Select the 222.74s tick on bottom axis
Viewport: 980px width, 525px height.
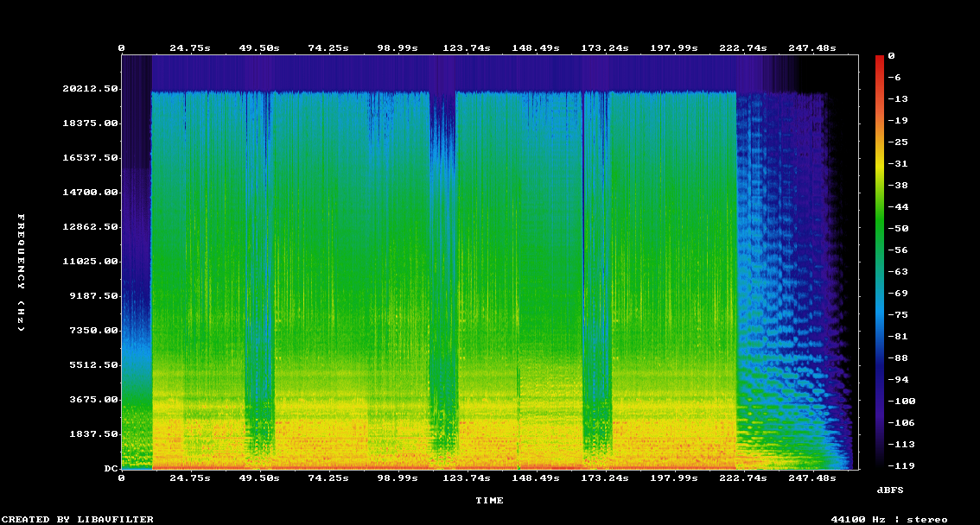pos(743,478)
